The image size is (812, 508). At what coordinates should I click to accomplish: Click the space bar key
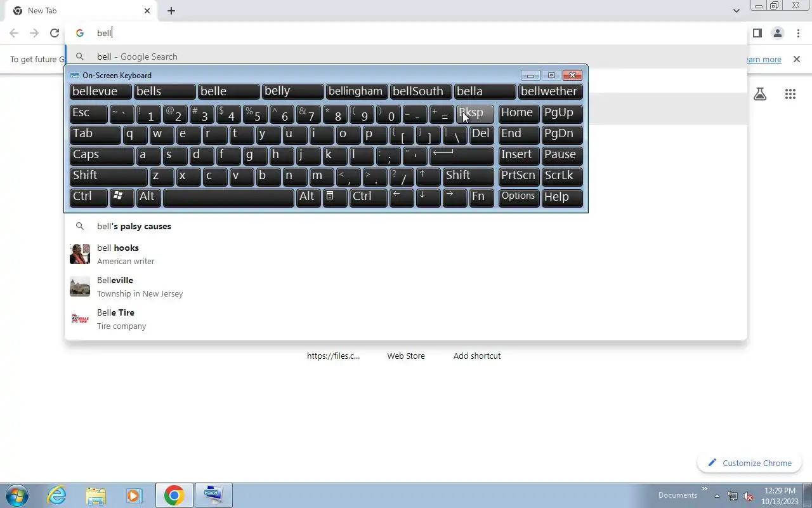(228, 197)
